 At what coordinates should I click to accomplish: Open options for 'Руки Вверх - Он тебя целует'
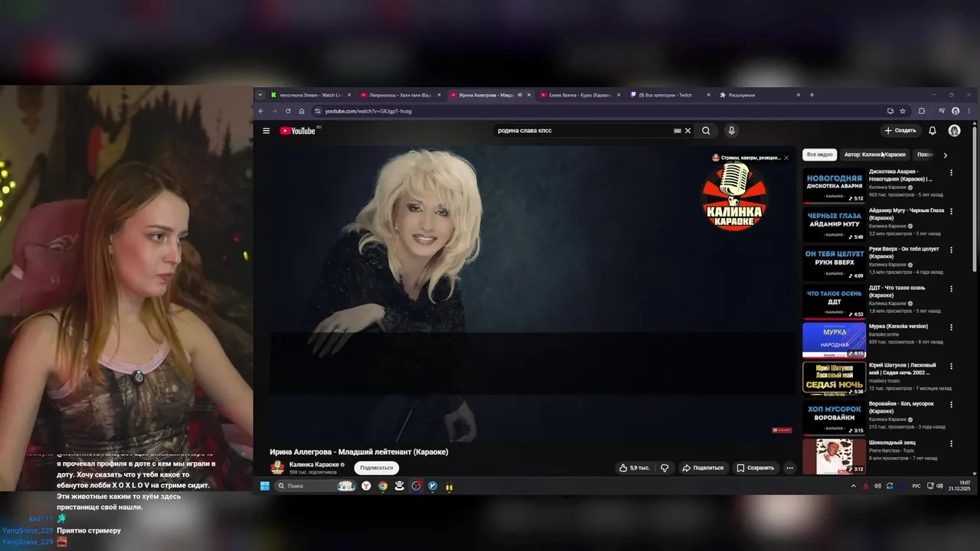coord(951,250)
